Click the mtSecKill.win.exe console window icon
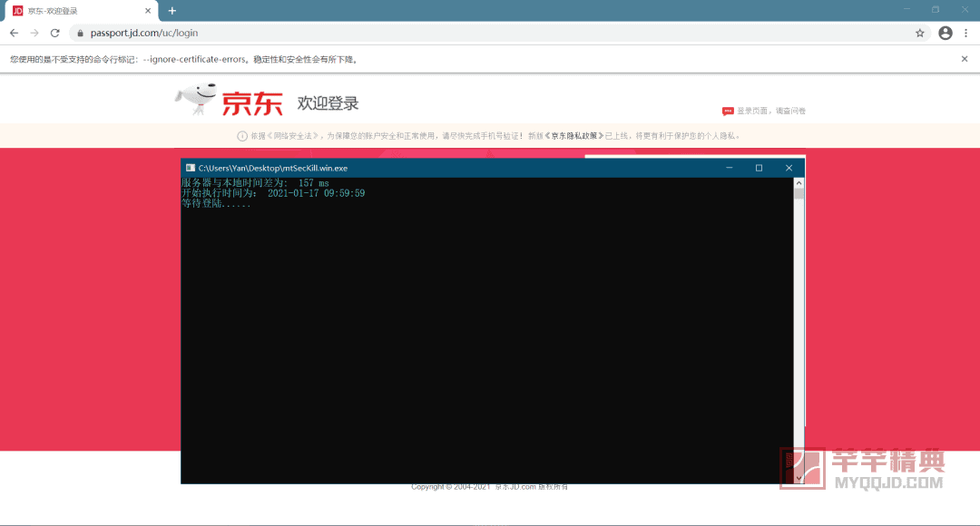Image resolution: width=980 pixels, height=526 pixels. tap(190, 168)
